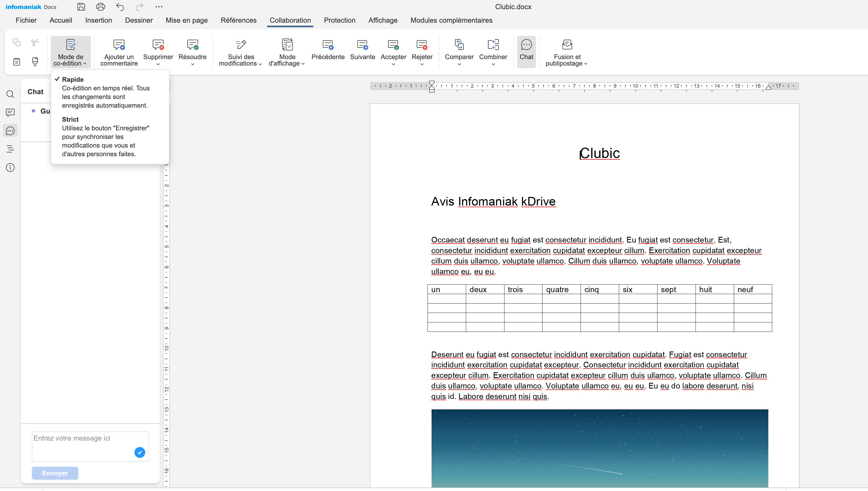868x491 pixels.
Task: Expand the Comparer dropdown arrow
Action: tap(459, 64)
